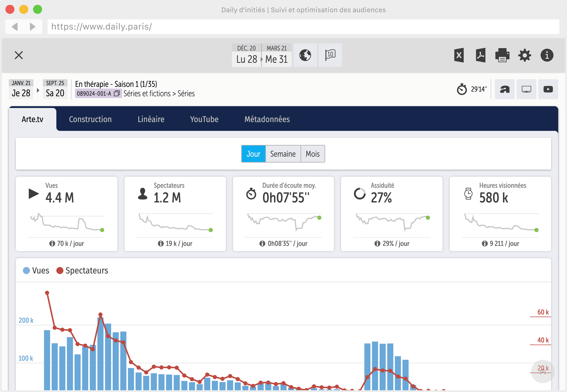567x392 pixels.
Task: Click title En thérapie - Saison 1 (1/35)
Action: (x=116, y=84)
